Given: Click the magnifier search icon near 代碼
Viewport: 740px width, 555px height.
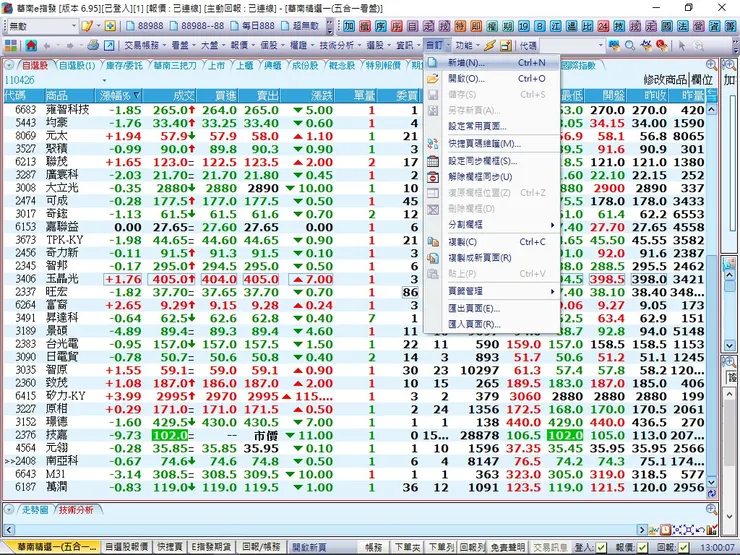Looking at the screenshot, I should pyautogui.click(x=630, y=45).
